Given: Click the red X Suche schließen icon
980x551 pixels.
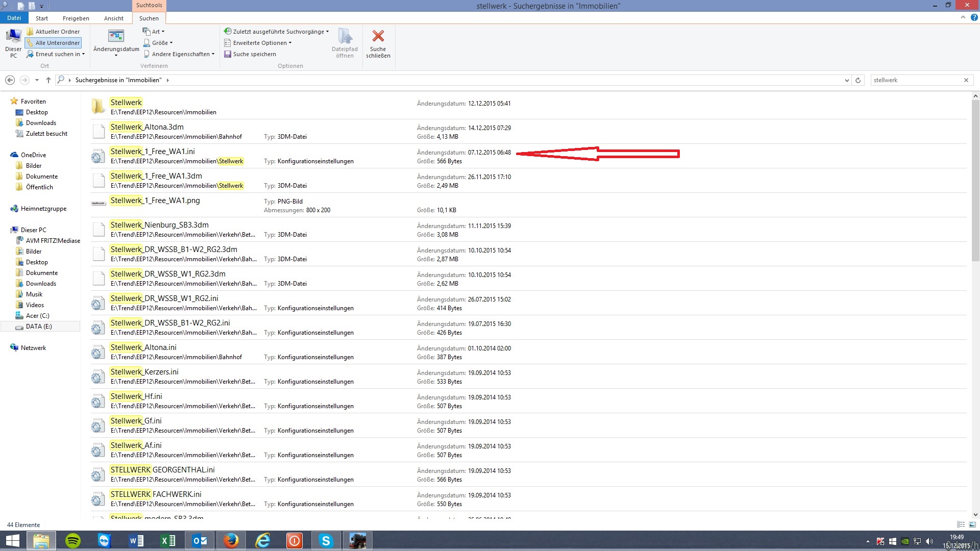Looking at the screenshot, I should pyautogui.click(x=378, y=36).
